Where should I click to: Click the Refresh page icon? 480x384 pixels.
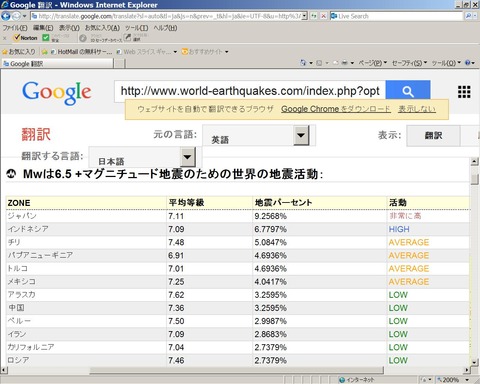313,16
